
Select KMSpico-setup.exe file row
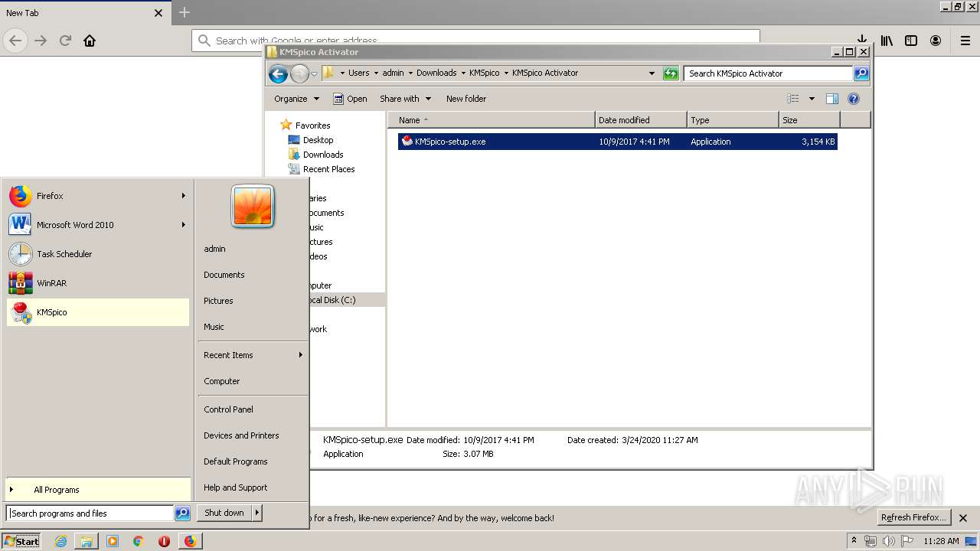[x=617, y=142]
